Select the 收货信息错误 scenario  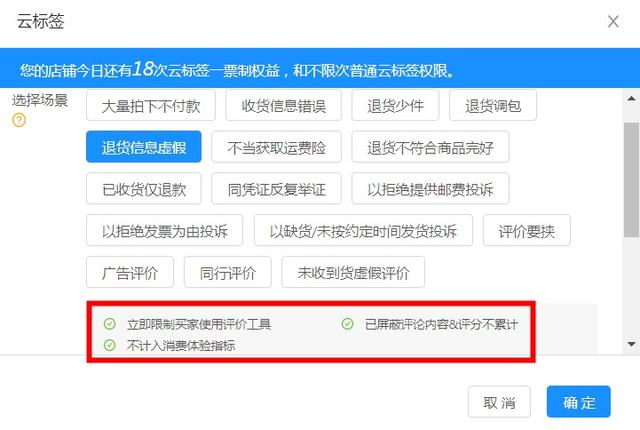click(x=283, y=106)
